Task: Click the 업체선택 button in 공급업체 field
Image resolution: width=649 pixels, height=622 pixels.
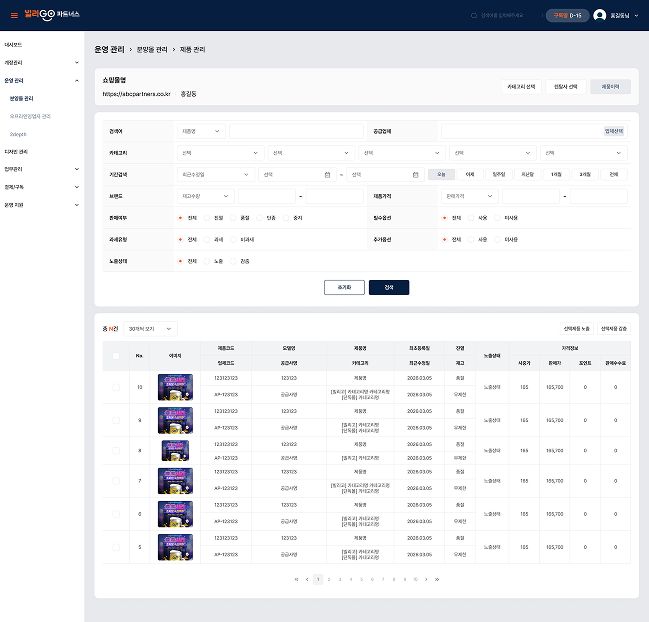Action: (x=614, y=131)
